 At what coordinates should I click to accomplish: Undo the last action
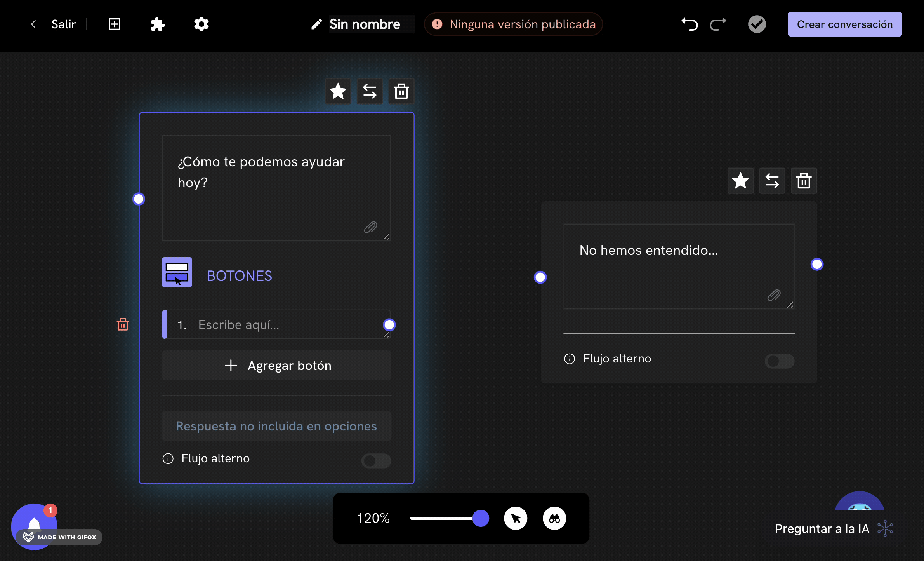click(690, 24)
